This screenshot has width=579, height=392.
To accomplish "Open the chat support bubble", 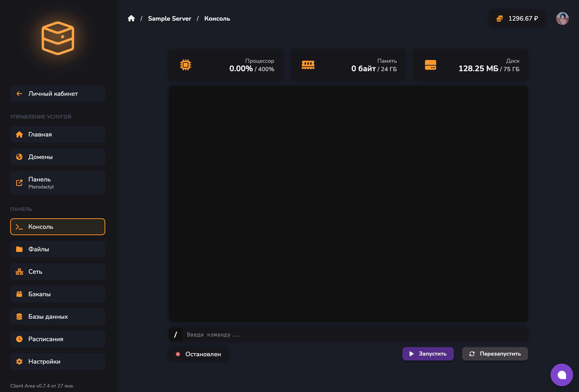I will click(x=561, y=374).
